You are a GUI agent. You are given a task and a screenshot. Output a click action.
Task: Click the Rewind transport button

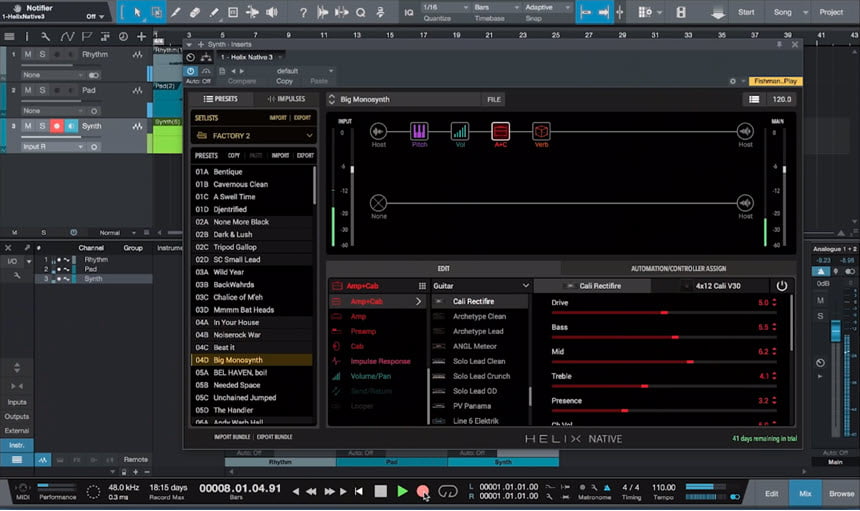pyautogui.click(x=311, y=491)
